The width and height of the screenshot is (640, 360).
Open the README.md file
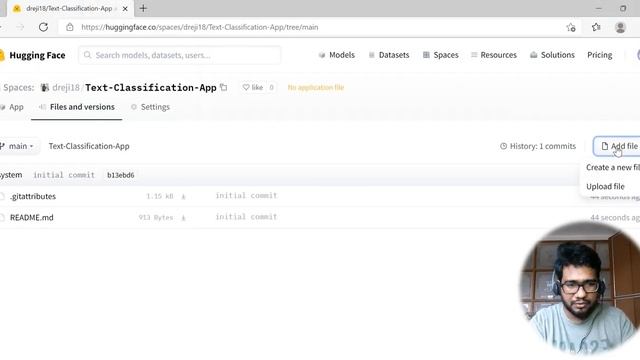31,218
